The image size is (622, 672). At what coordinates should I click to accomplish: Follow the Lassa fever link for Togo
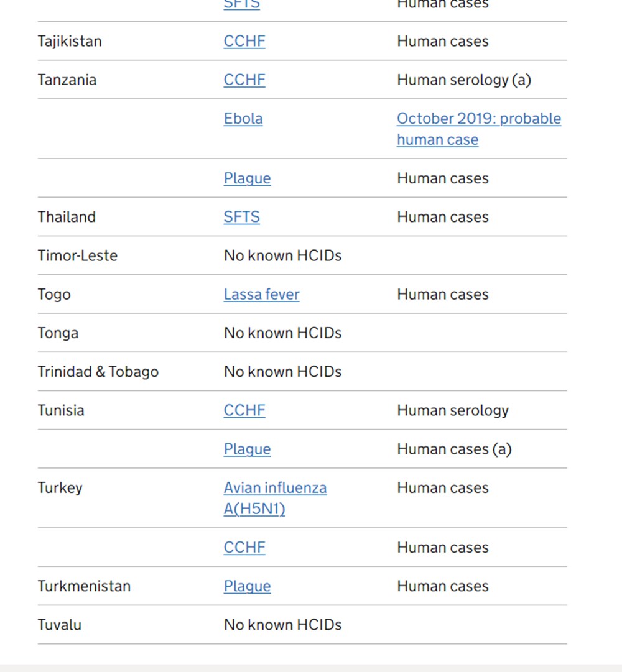[x=261, y=294]
